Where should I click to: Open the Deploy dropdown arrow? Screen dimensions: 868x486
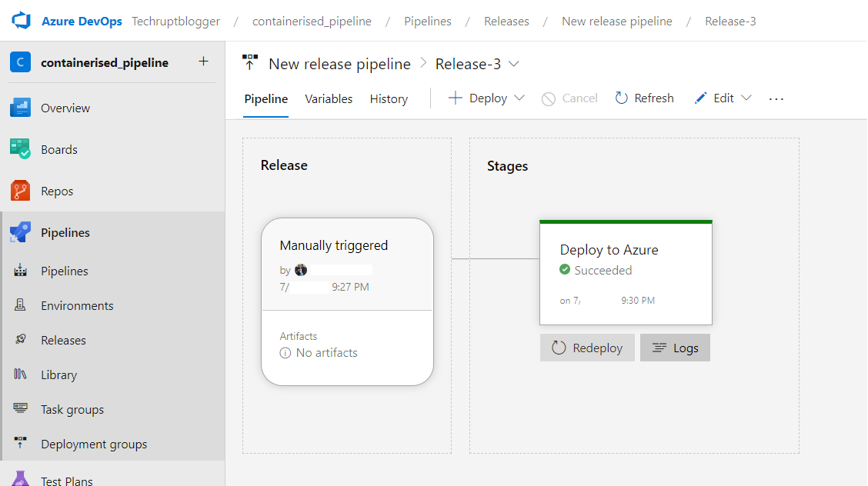519,98
